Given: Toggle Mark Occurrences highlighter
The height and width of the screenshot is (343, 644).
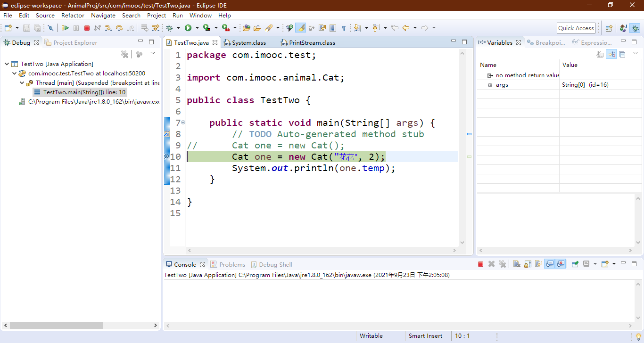Looking at the screenshot, I should (x=300, y=28).
